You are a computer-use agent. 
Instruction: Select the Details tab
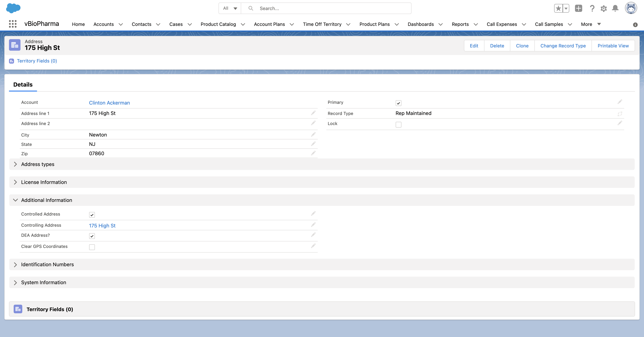[x=23, y=84]
